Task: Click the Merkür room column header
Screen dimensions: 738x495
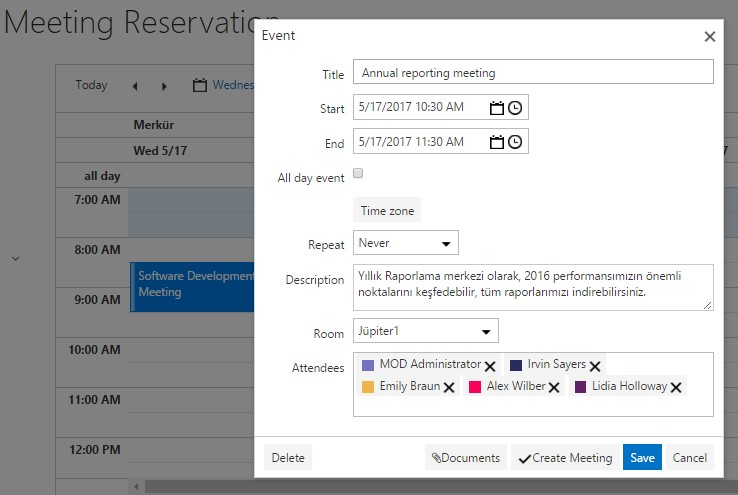Action: 154,125
